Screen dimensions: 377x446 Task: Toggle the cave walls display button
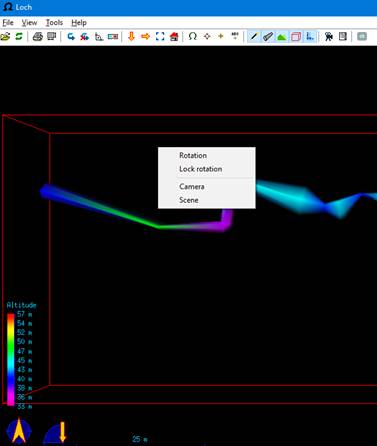click(x=268, y=36)
